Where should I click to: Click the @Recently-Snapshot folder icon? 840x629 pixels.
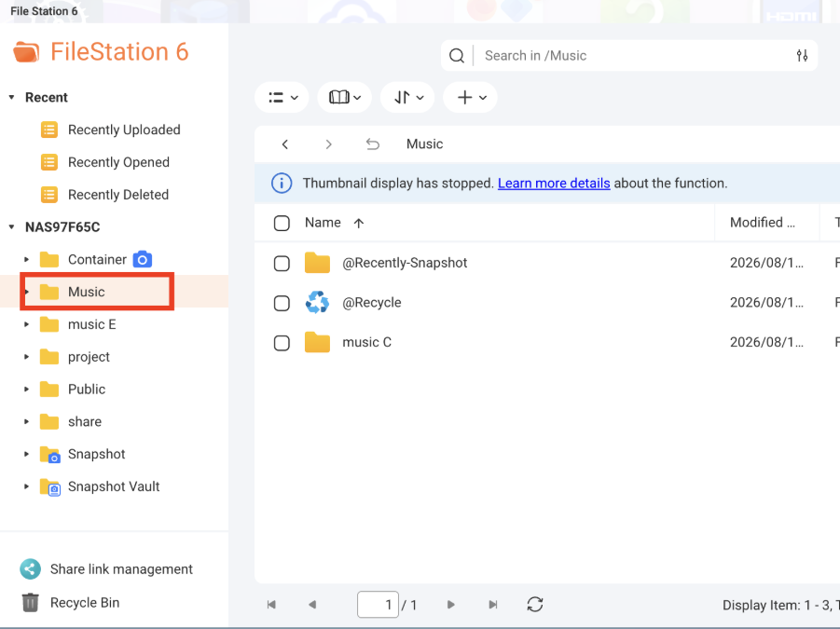coord(317,263)
